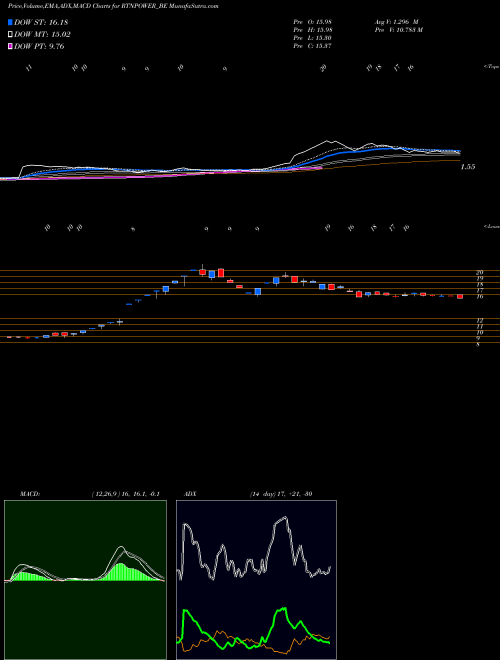500x660 pixels.
Task: Select the 'DOW PT: 9.76' legend text
Action: 39,46
